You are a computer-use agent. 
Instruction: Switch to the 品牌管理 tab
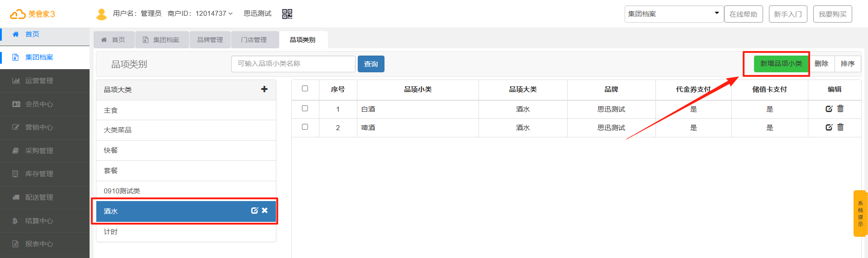210,40
